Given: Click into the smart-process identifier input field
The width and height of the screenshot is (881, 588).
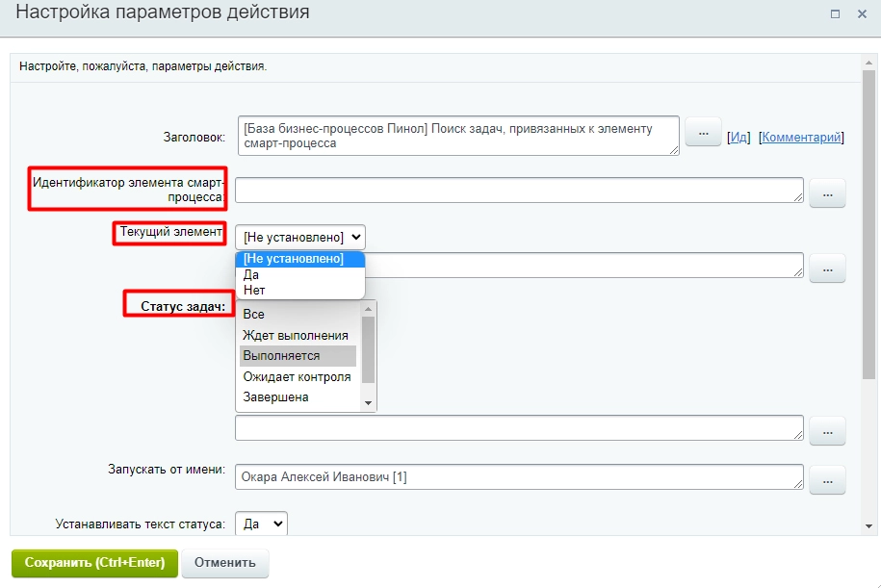Looking at the screenshot, I should [518, 191].
